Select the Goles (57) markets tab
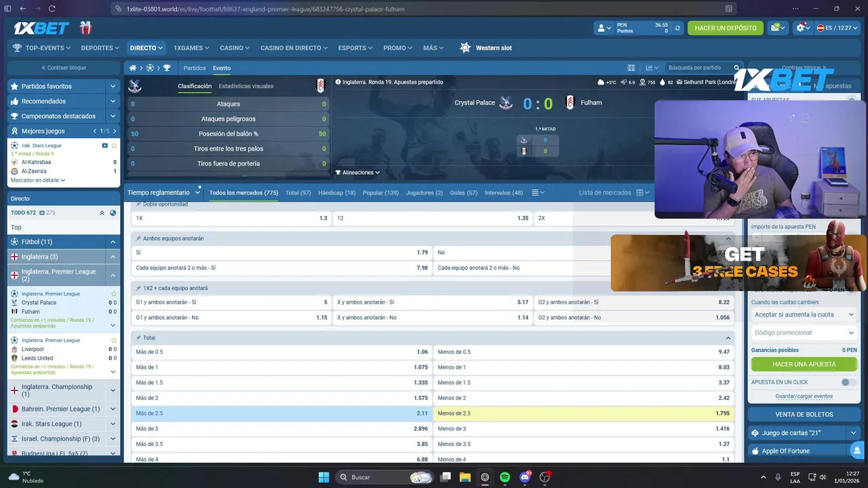 (464, 192)
